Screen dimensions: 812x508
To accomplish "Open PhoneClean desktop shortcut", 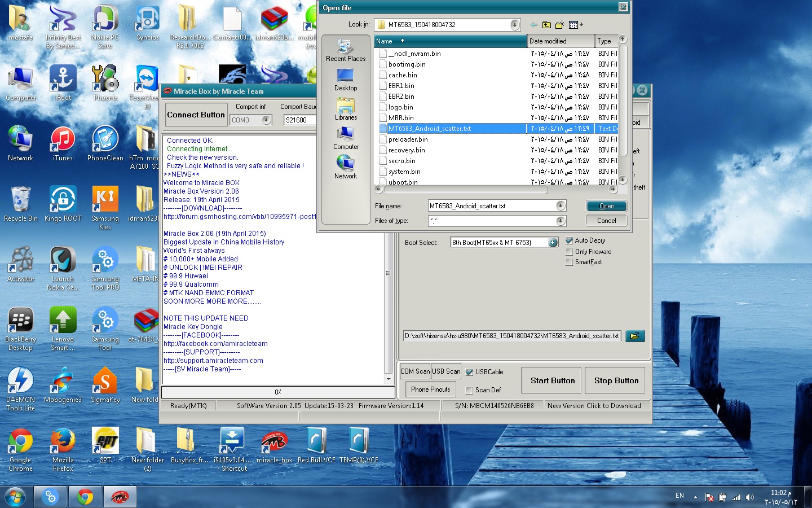I will pos(105,143).
